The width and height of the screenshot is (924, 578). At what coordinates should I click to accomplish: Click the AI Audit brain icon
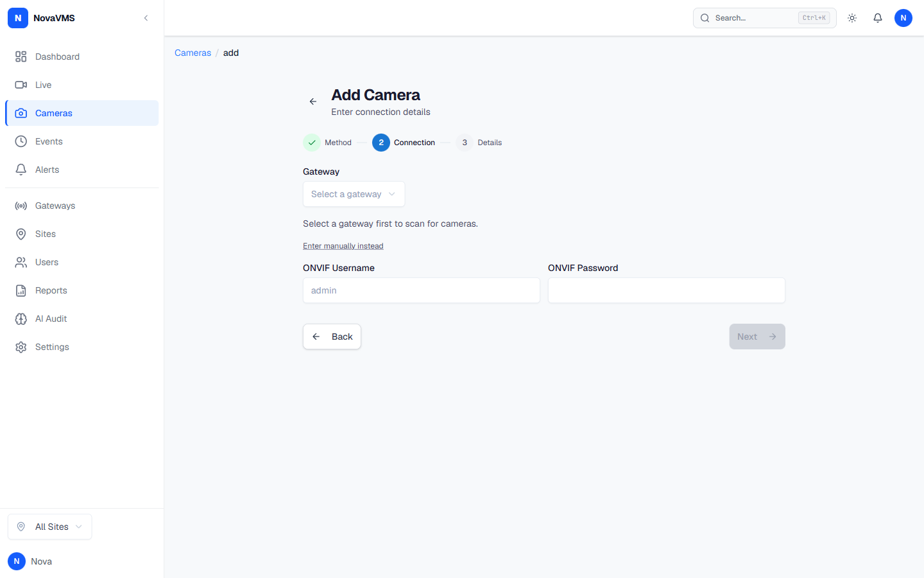(21, 319)
